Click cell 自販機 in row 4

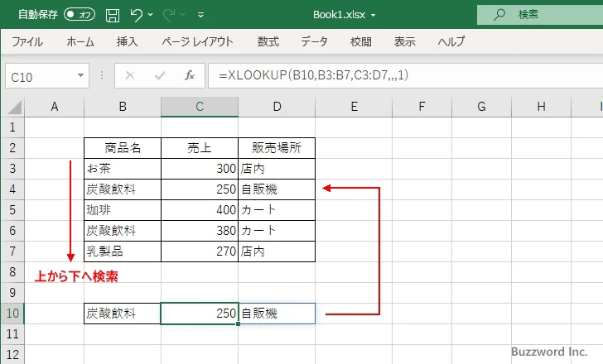coord(277,189)
